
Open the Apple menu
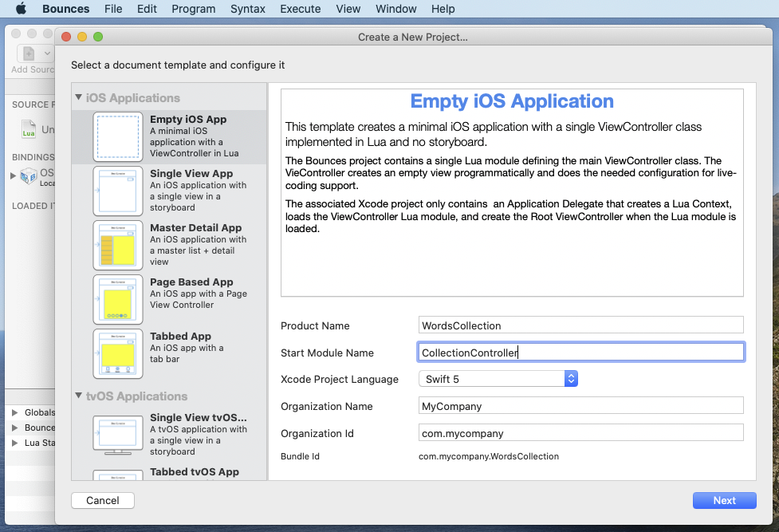[x=21, y=9]
